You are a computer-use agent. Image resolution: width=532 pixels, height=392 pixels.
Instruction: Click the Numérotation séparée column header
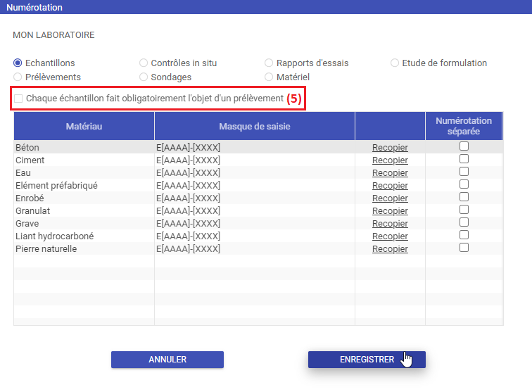(464, 126)
